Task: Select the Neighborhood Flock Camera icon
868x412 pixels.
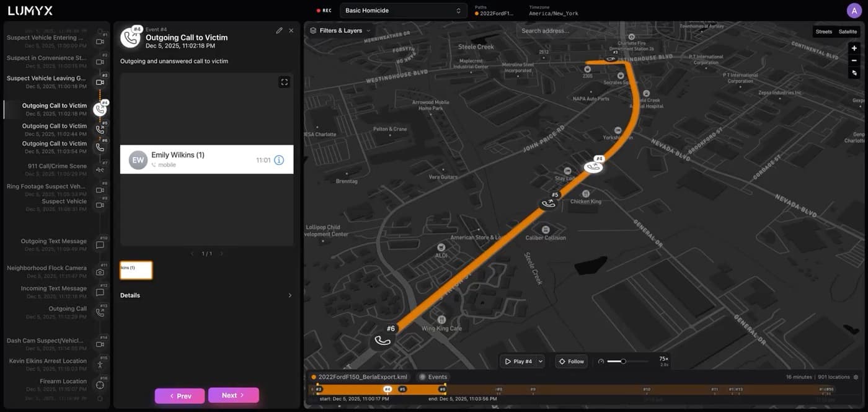Action: [100, 272]
